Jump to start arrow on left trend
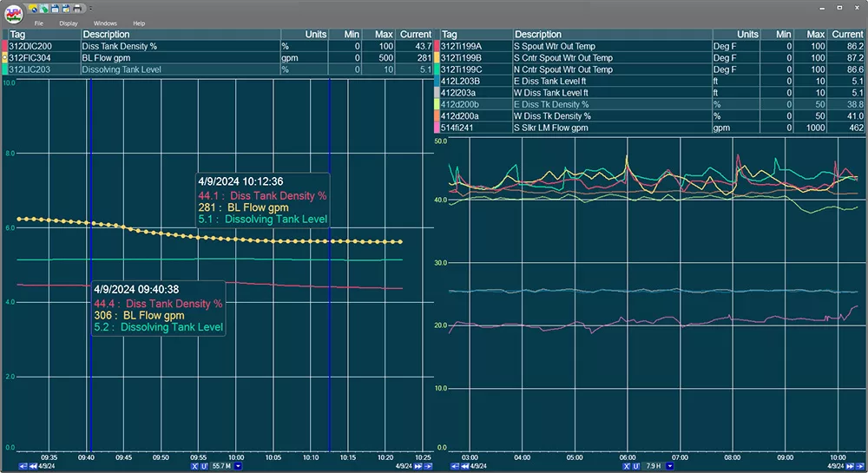 pos(23,466)
